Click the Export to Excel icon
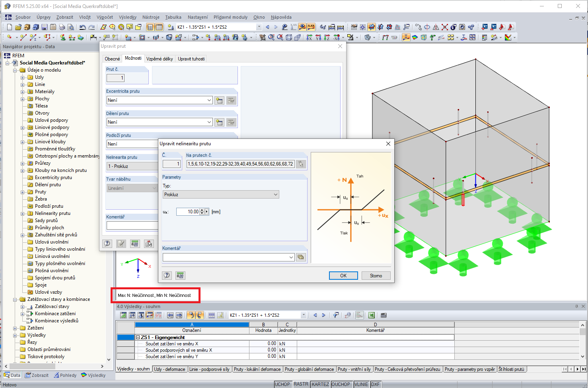The height and width of the screenshot is (388, 588). pos(371,315)
